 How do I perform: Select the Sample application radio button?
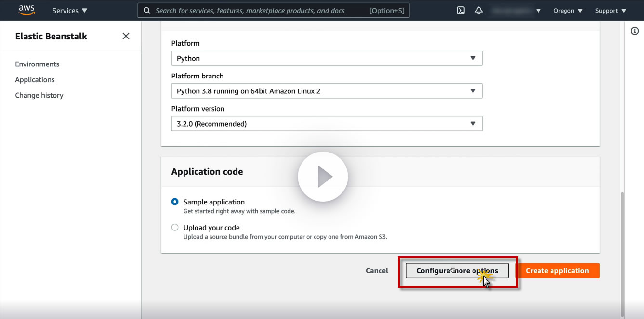point(175,202)
